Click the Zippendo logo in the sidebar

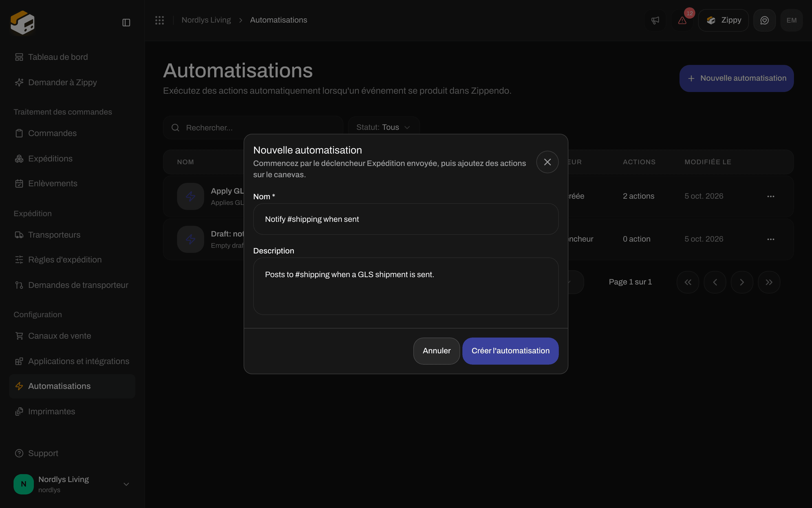(23, 23)
